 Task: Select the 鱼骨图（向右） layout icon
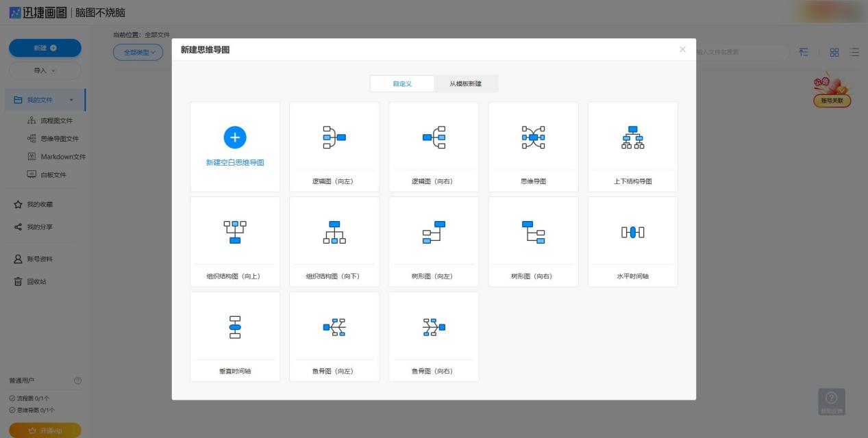[434, 327]
